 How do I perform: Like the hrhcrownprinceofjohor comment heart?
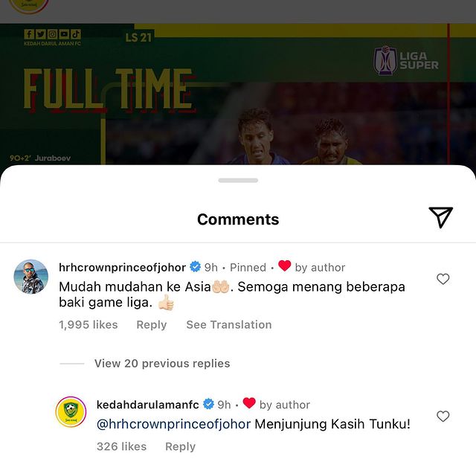point(443,279)
